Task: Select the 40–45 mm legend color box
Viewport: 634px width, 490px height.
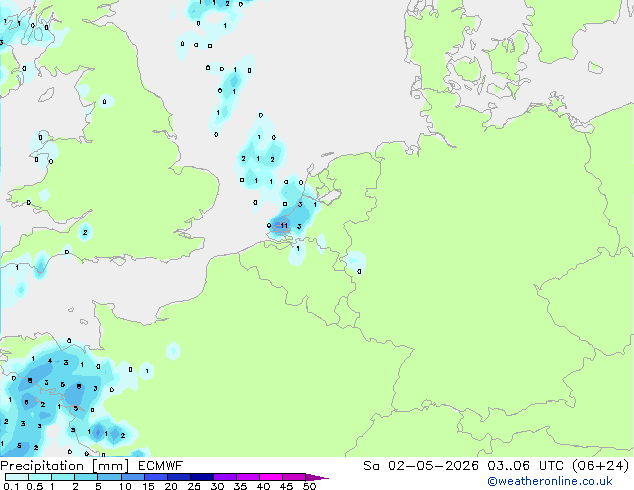Action: [271, 477]
